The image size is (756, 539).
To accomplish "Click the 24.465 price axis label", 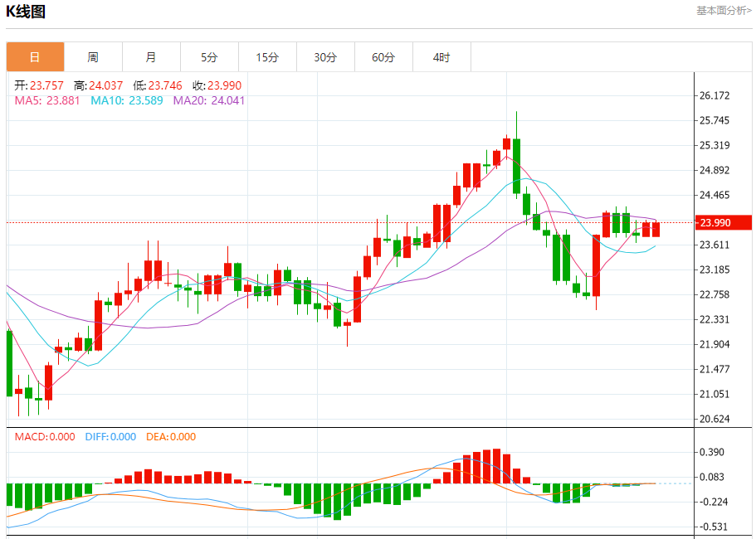I will coord(715,195).
